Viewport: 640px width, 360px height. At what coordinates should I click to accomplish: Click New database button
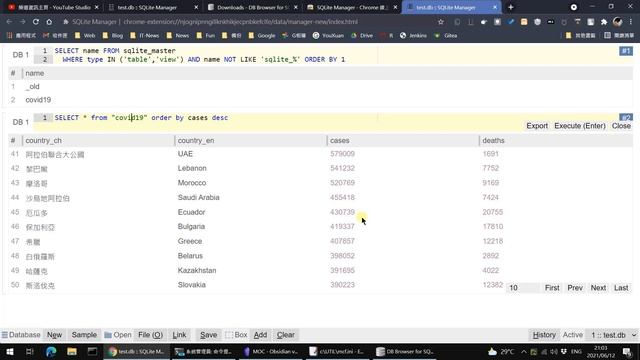(54, 335)
